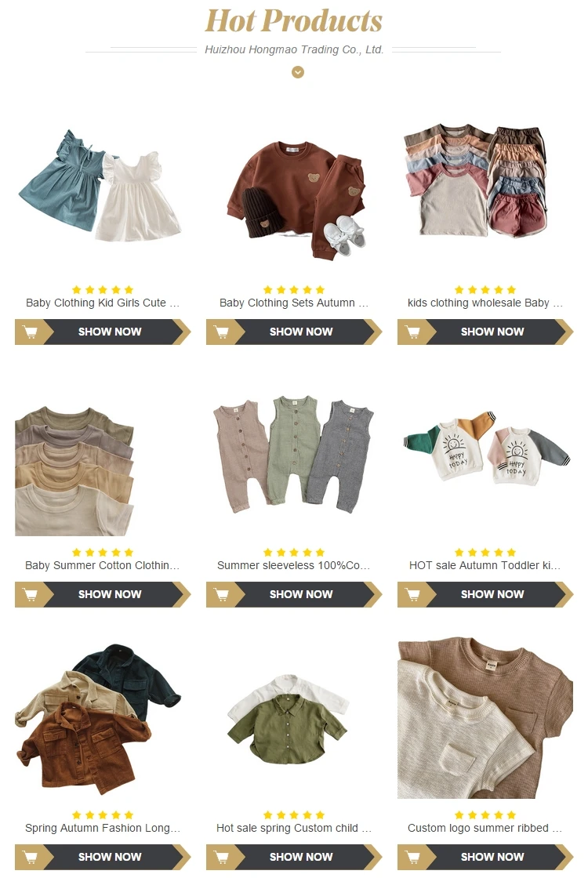Open the Hot sale spring Custom child link
This screenshot has height=878, width=588.
(x=293, y=828)
